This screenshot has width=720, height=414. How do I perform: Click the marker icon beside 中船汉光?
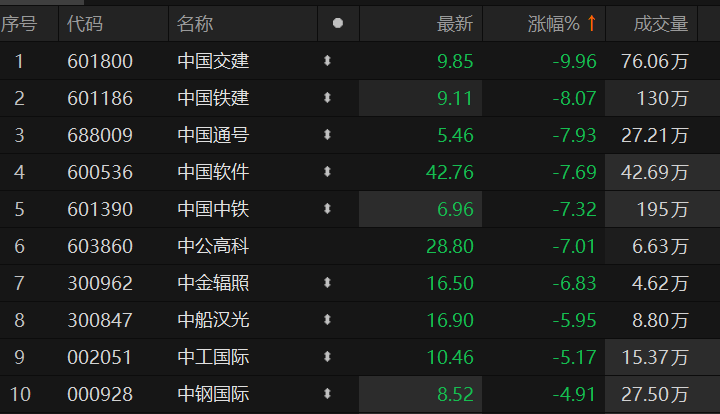click(x=327, y=320)
